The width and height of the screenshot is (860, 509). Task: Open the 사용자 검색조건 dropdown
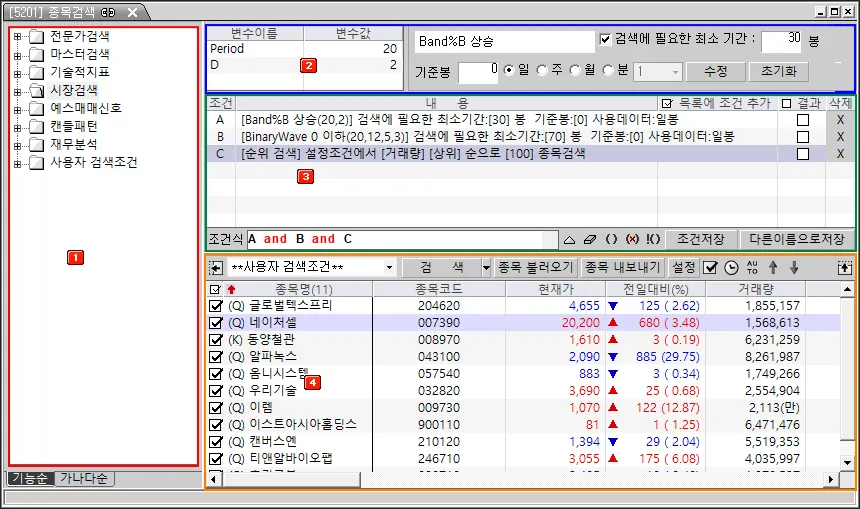pyautogui.click(x=389, y=268)
